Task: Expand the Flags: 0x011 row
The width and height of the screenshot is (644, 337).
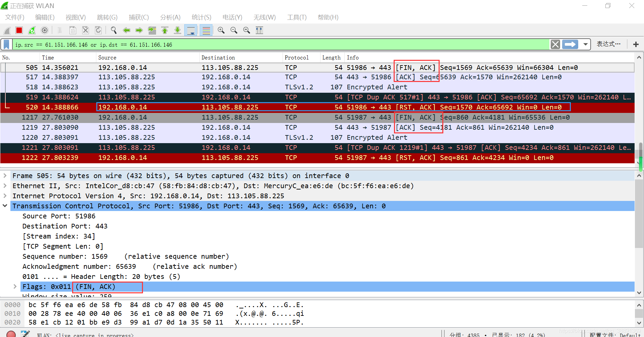Action: [15, 287]
